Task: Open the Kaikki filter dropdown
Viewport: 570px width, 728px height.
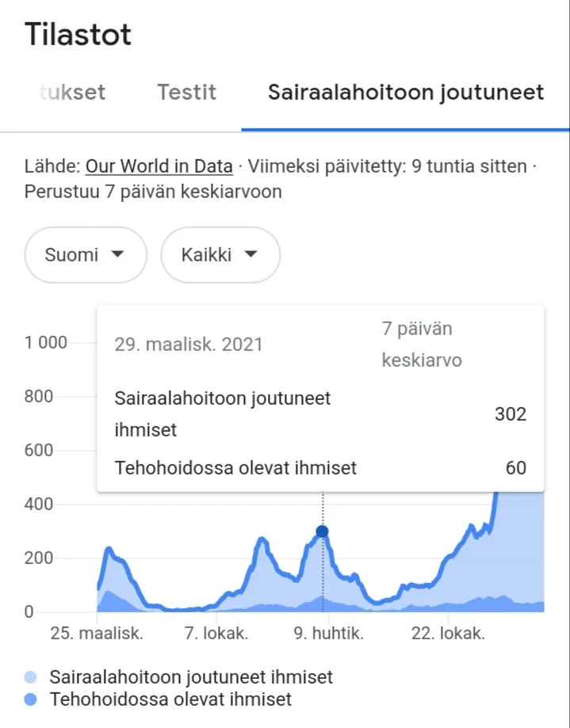Action: (x=220, y=255)
